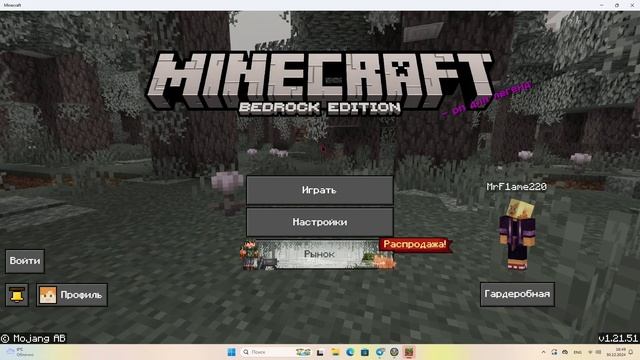
Task: Click the Minecraft Bedrock Edition logo
Action: click(320, 84)
